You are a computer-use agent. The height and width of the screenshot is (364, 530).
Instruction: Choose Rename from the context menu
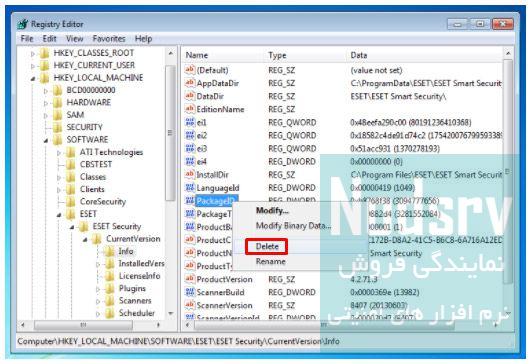pyautogui.click(x=270, y=261)
